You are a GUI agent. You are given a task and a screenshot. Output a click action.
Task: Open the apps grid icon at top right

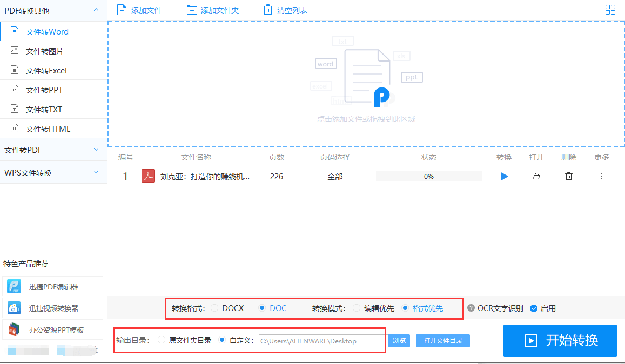click(x=610, y=9)
